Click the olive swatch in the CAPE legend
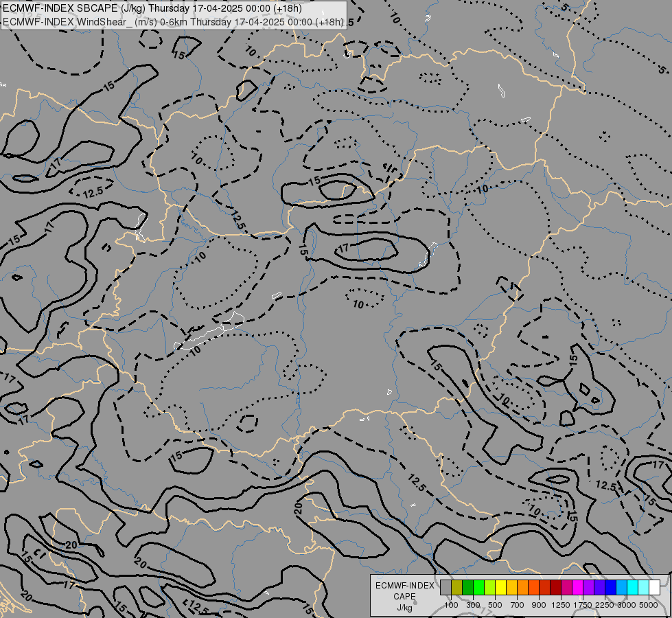672x618 pixels. (x=457, y=588)
